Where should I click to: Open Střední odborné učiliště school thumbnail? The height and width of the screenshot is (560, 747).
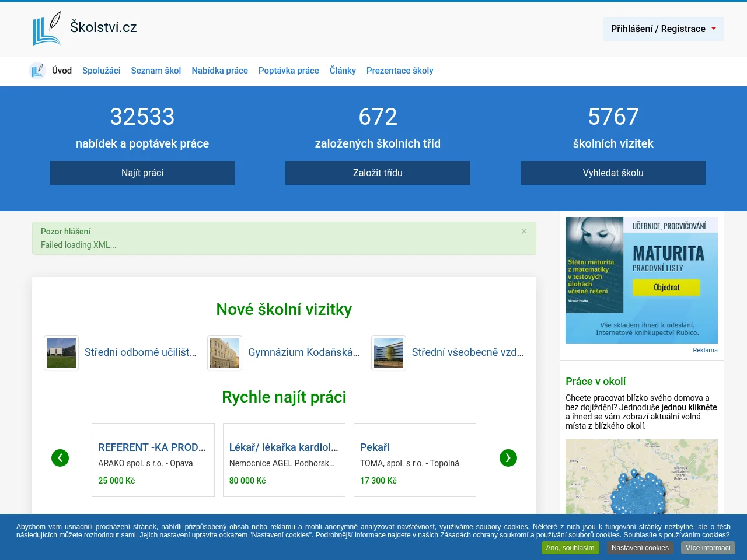pos(61,353)
